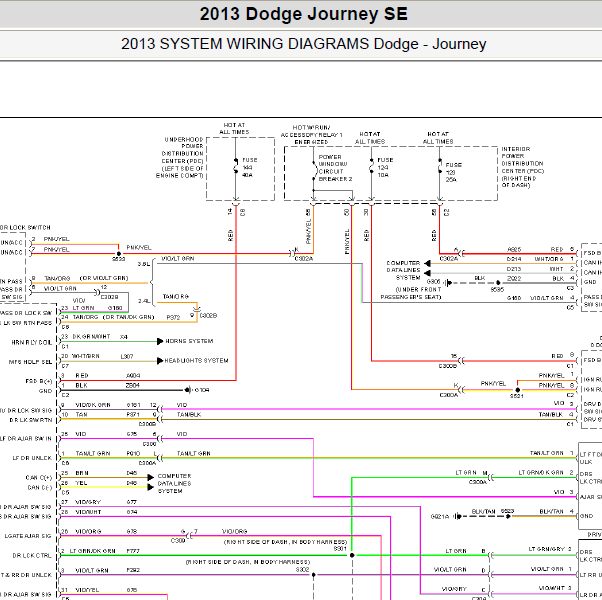The height and width of the screenshot is (600, 602).
Task: Click the 'G321A' ground label
Action: pyautogui.click(x=440, y=517)
